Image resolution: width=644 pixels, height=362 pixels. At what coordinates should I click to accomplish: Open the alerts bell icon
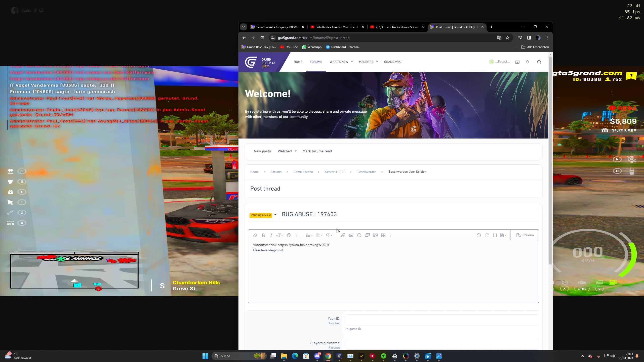[527, 62]
